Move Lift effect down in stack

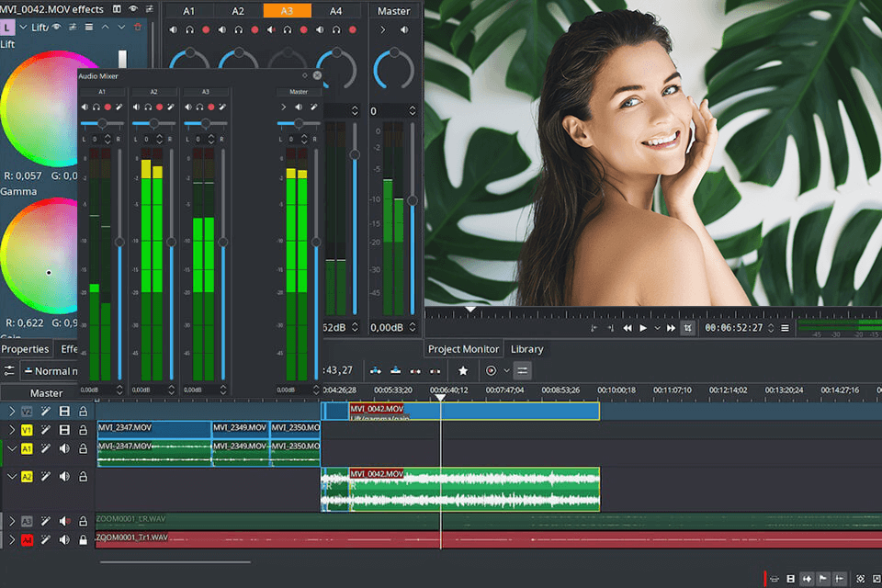pos(121,27)
